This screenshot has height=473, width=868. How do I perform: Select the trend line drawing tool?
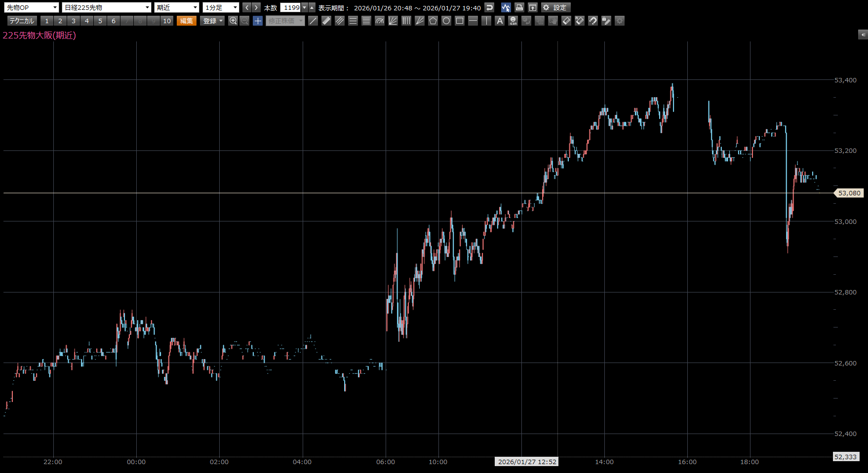coord(313,21)
